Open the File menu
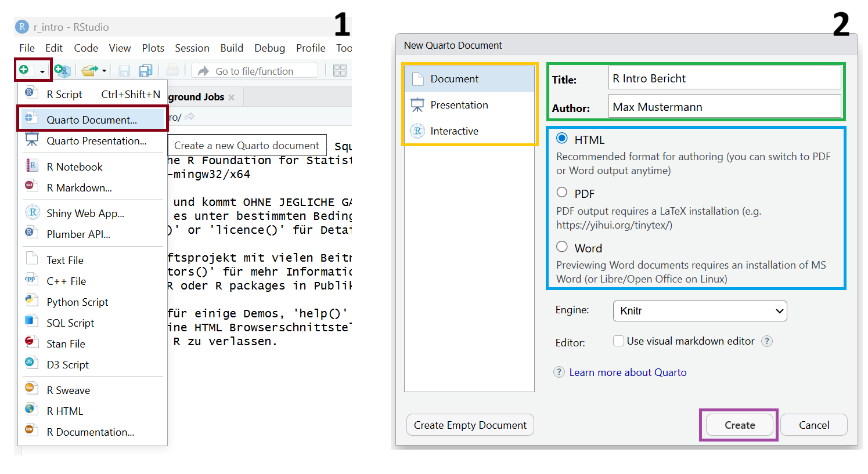 (27, 48)
